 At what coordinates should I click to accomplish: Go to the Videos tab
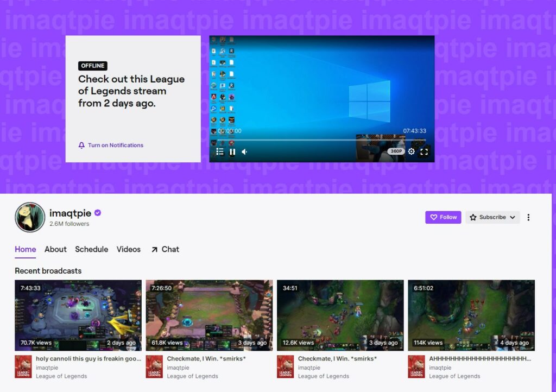click(128, 250)
